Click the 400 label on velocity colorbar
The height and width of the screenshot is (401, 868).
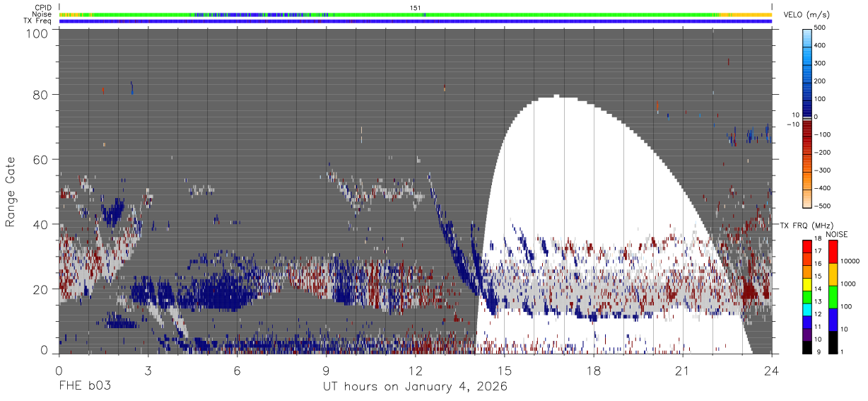click(820, 45)
